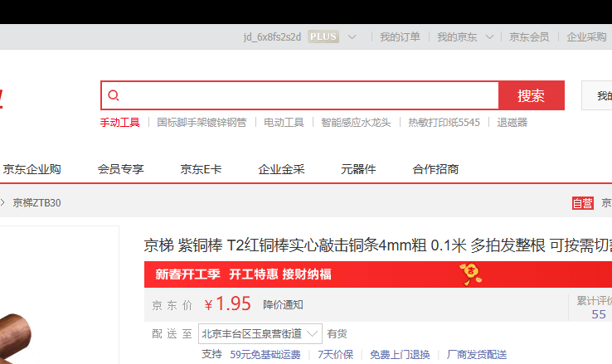This screenshot has width=612, height=364.
Task: Click the festive lucky bag icon on banner
Action: click(x=471, y=274)
